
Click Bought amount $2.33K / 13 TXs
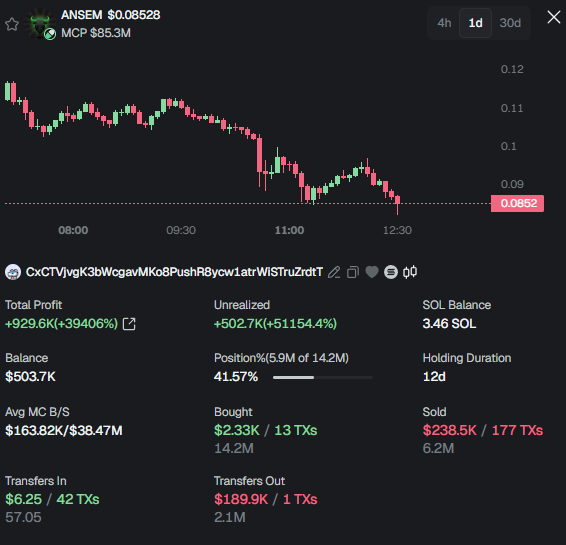(x=265, y=431)
